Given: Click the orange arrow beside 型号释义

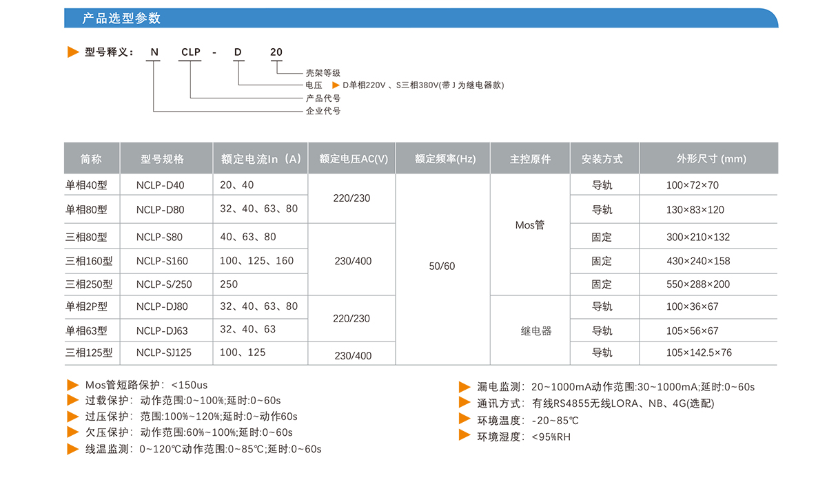Looking at the screenshot, I should (x=73, y=52).
